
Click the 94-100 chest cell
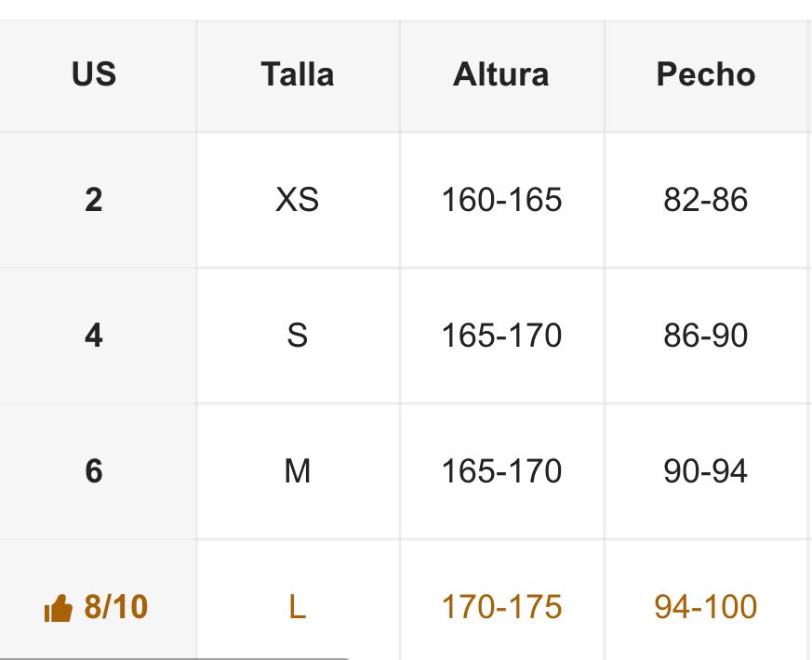(x=705, y=607)
